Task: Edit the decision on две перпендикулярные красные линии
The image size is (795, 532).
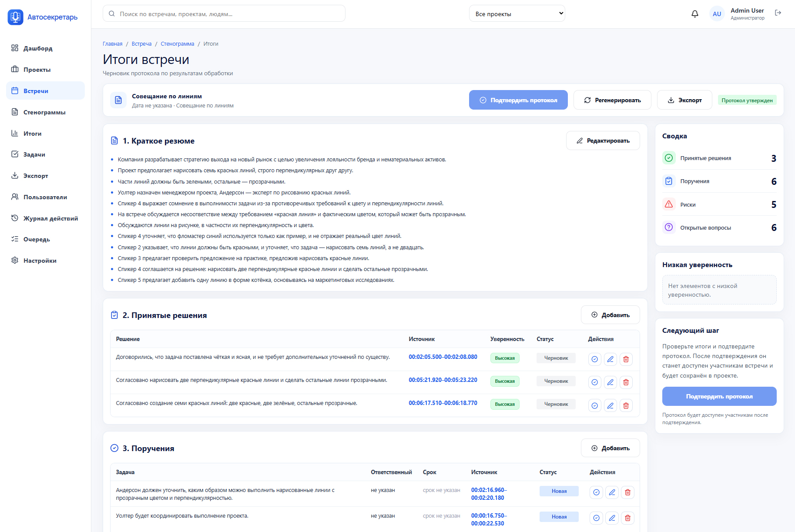Action: 610,382
